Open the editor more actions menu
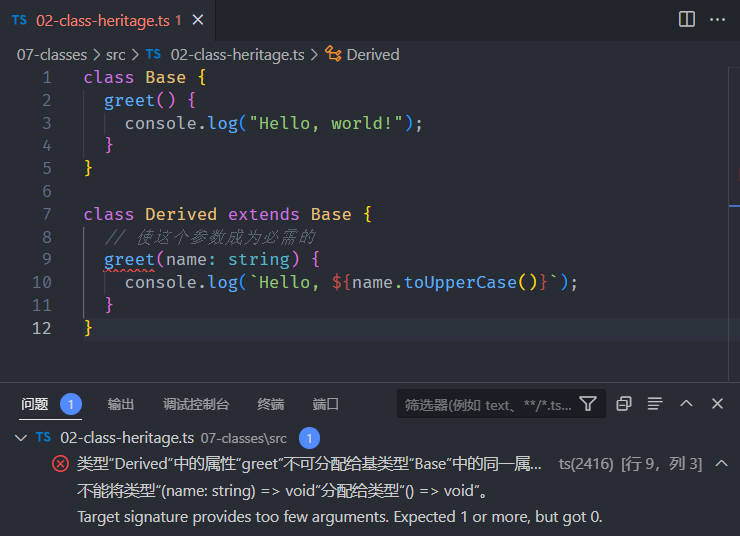 click(717, 19)
